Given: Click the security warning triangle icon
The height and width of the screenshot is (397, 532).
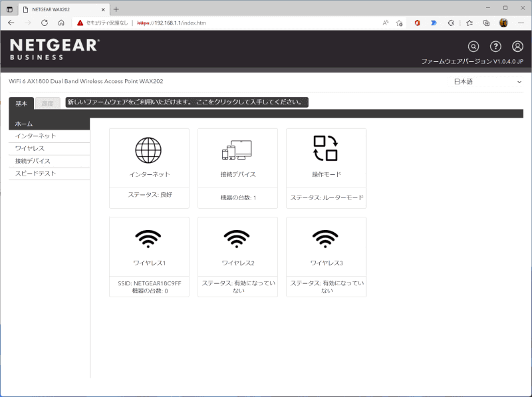Looking at the screenshot, I should click(x=80, y=23).
